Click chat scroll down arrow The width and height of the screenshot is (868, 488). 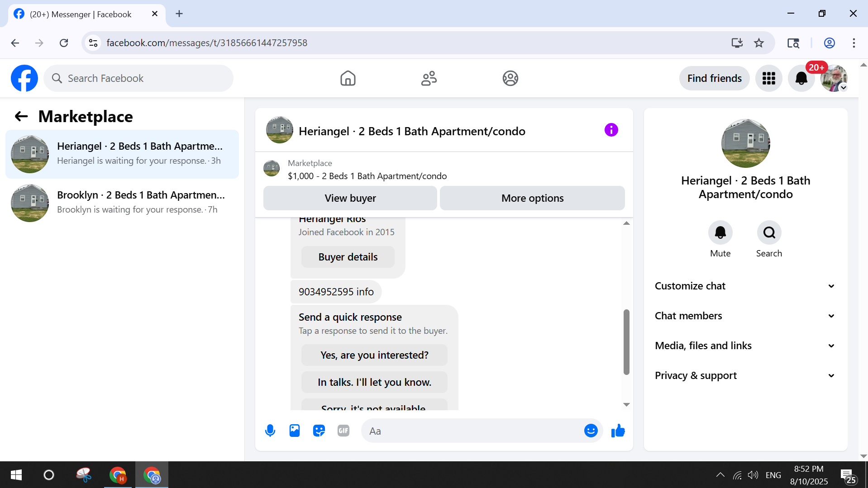click(x=626, y=405)
